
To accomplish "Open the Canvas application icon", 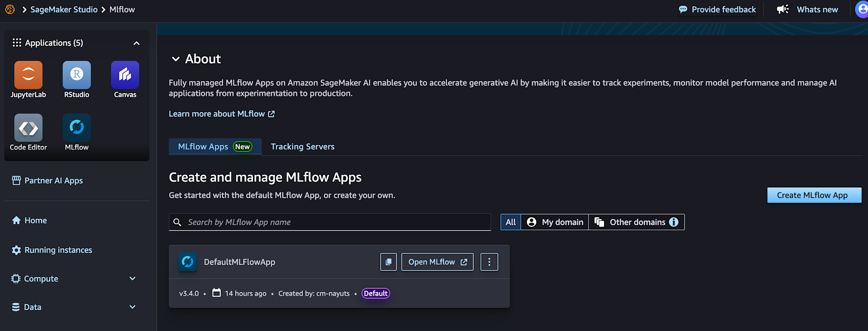I will click(125, 75).
